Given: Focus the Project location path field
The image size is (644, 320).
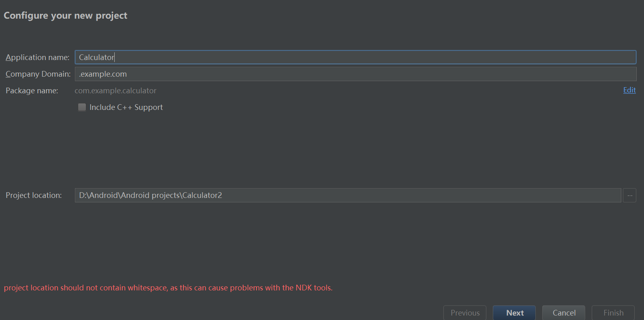Looking at the screenshot, I should pyautogui.click(x=348, y=195).
